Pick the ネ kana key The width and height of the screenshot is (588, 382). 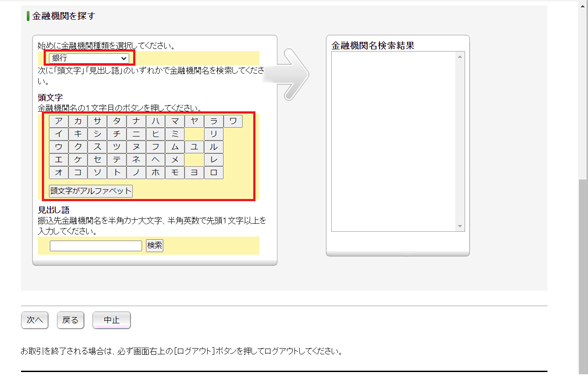pyautogui.click(x=136, y=160)
